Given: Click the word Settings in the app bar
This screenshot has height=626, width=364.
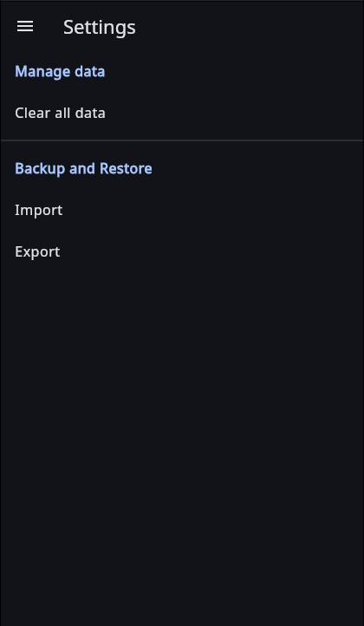Looking at the screenshot, I should (100, 27).
